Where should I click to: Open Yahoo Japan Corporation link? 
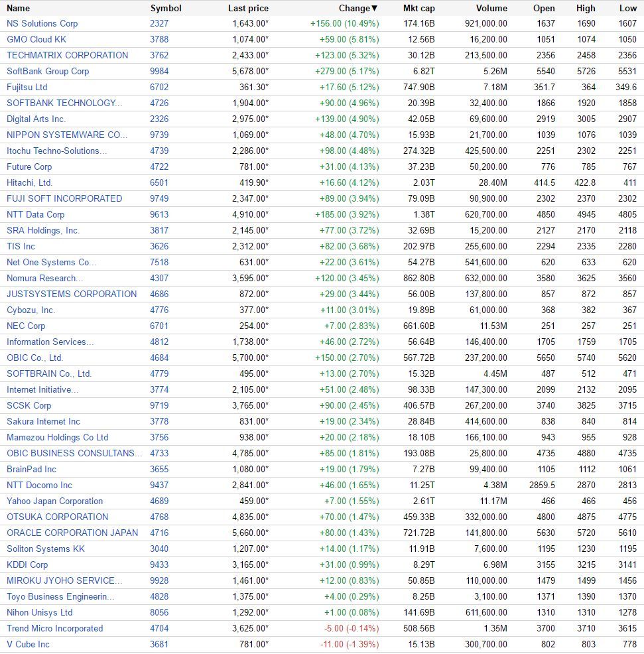(54, 501)
